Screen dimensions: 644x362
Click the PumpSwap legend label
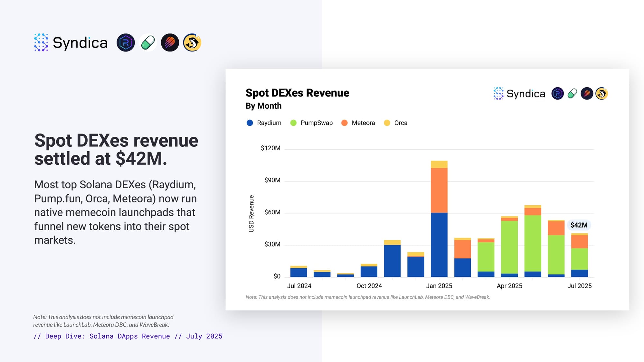(x=317, y=123)
